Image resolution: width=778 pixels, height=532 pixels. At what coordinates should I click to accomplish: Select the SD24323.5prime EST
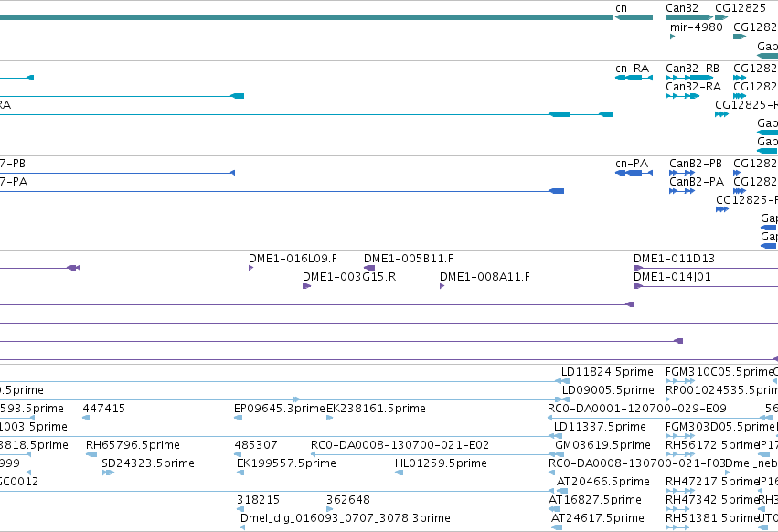pos(108,473)
